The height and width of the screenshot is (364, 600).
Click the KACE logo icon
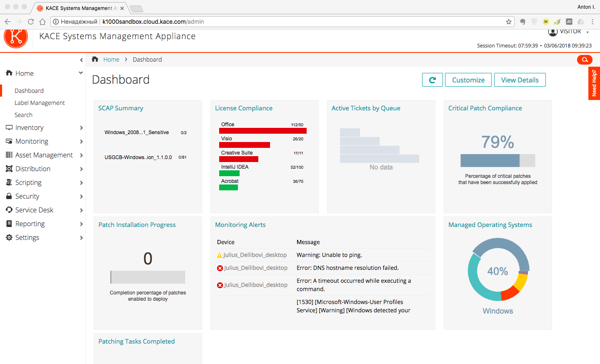click(16, 37)
